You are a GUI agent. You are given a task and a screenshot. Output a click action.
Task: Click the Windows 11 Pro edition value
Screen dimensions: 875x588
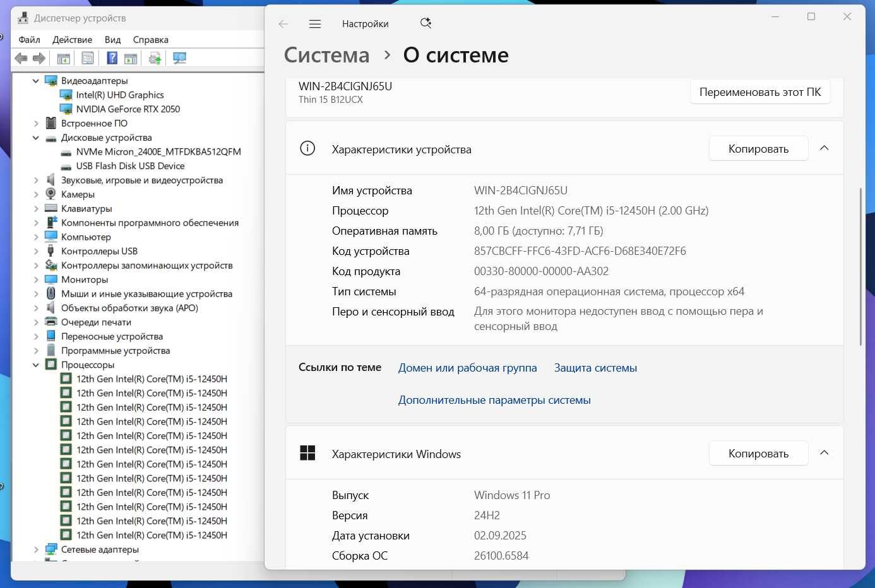coord(512,495)
